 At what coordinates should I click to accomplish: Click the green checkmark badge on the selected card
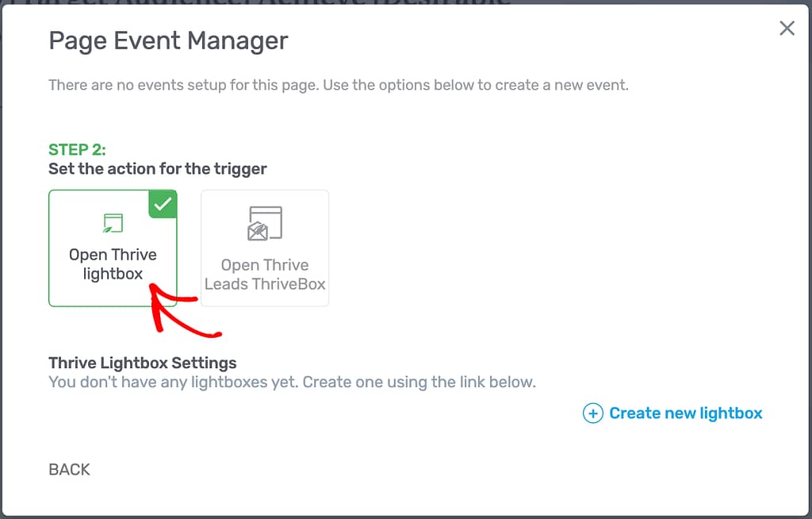(163, 204)
